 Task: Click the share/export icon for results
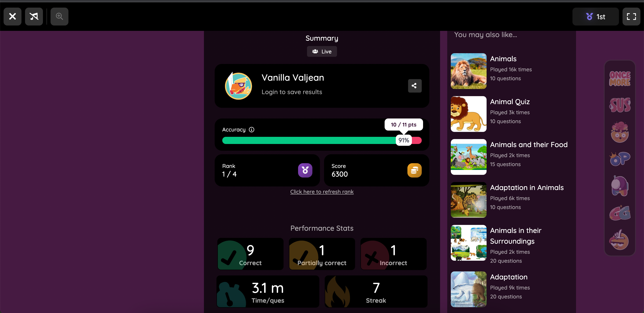coord(414,85)
